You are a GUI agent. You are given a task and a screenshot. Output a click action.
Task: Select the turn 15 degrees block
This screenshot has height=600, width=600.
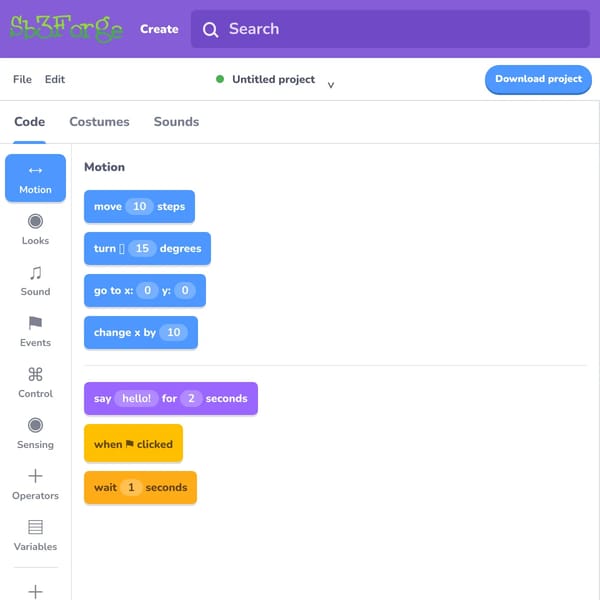147,248
